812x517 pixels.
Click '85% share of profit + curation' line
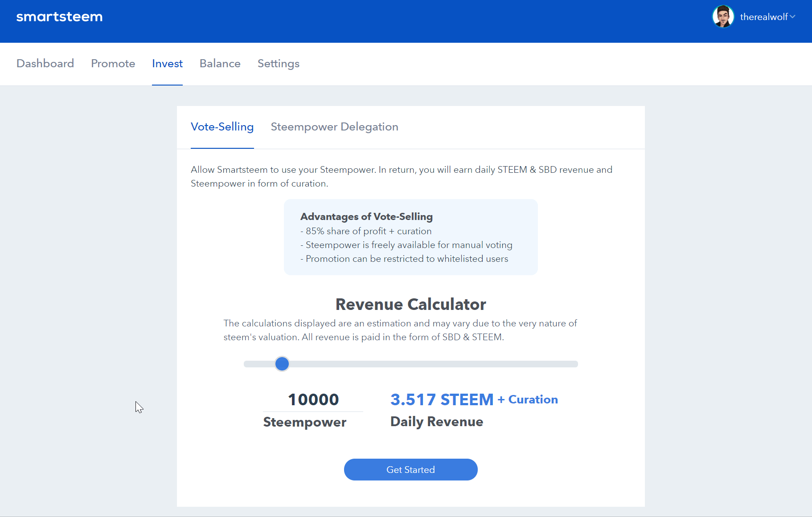tap(366, 231)
